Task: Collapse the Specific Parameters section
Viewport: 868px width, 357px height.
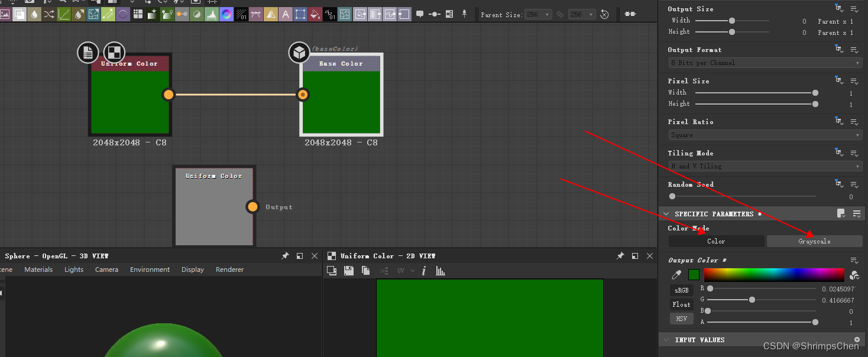Action: point(666,214)
